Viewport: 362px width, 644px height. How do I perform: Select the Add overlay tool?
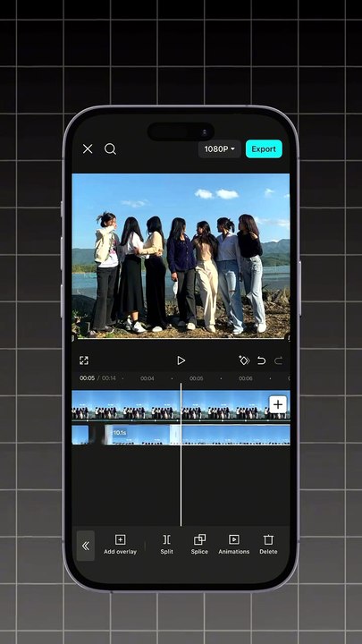(x=120, y=545)
